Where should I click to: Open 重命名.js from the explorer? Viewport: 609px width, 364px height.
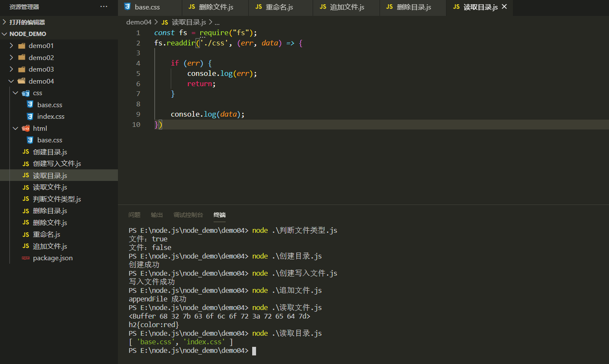pos(46,235)
